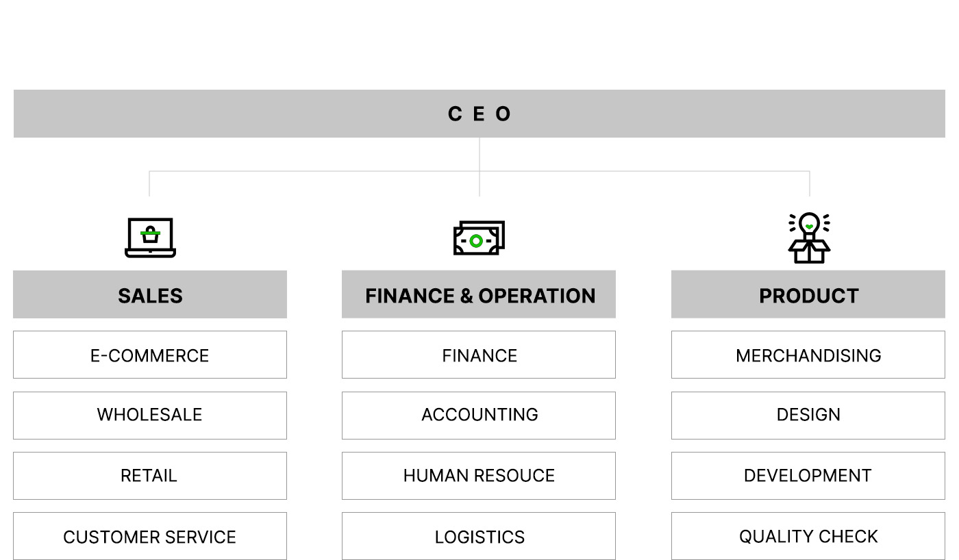Click the RETAIL box
Image resolution: width=959 pixels, height=560 pixels.
pos(150,476)
